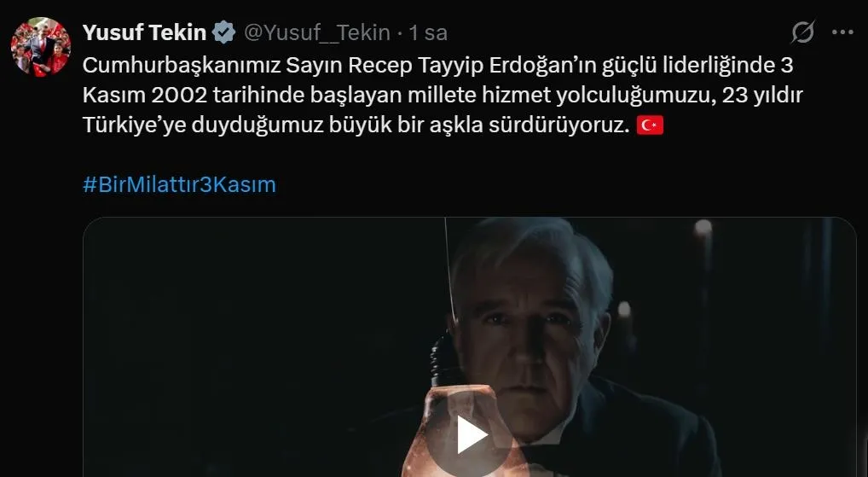Open the three-dot more options menu

pos(842,32)
